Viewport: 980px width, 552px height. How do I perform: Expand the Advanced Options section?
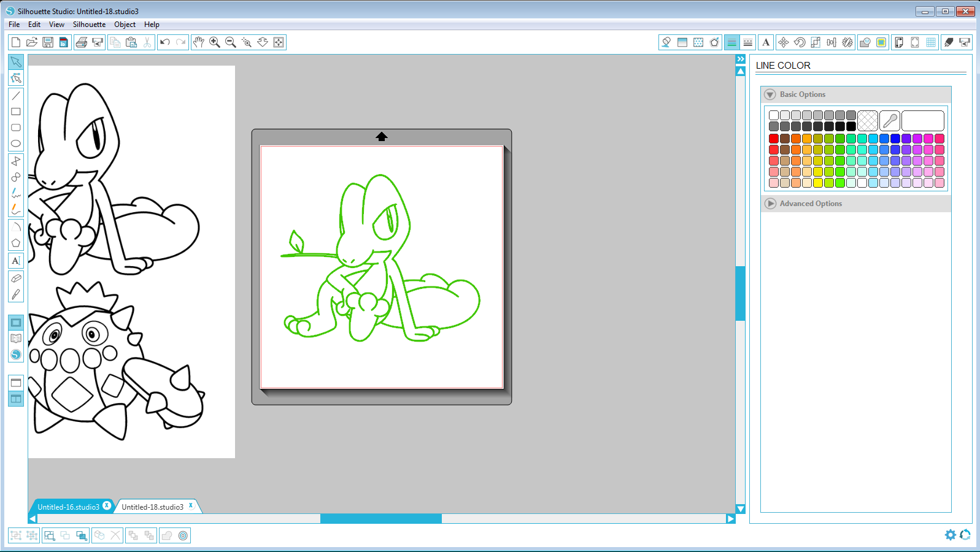click(770, 204)
